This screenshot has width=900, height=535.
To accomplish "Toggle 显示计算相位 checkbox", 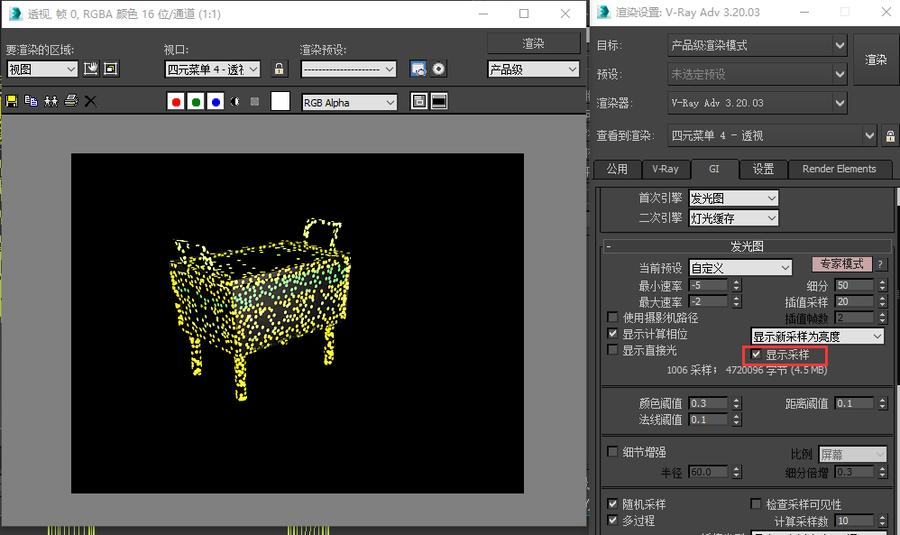I will click(612, 334).
